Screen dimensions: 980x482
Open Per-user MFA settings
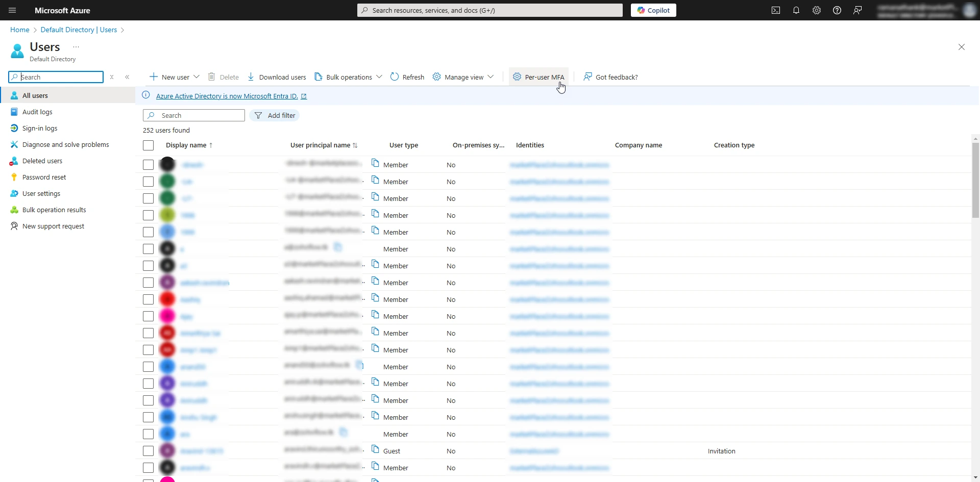[x=538, y=77]
